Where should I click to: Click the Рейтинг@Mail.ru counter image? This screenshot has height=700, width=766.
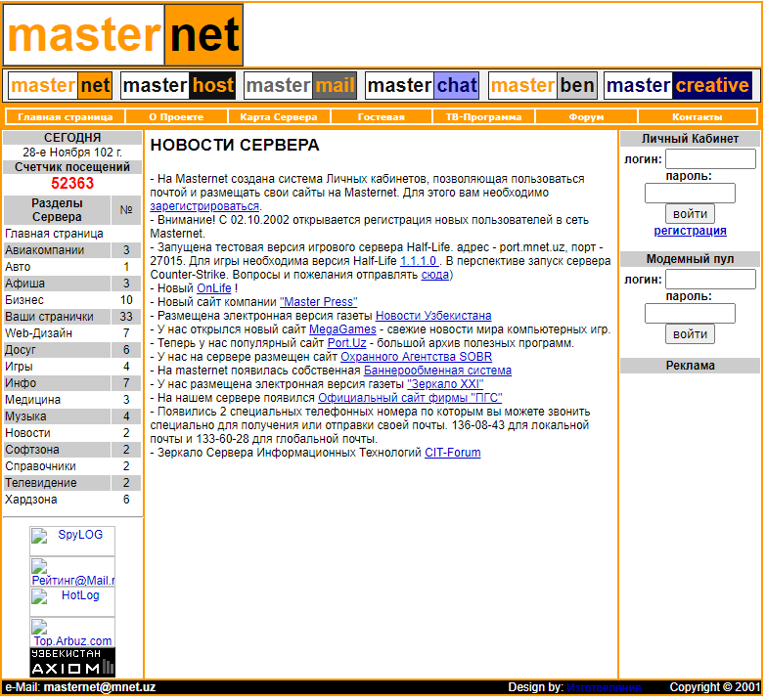pyautogui.click(x=72, y=572)
